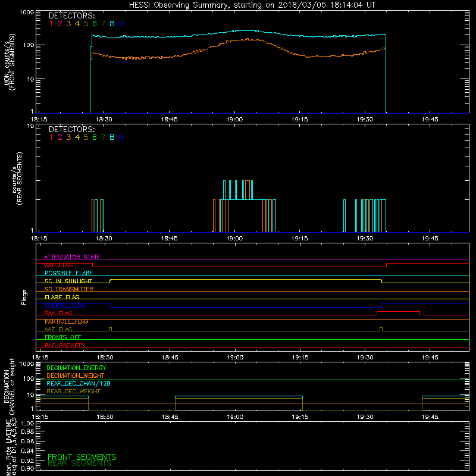Select detector 6 in the front segments legend
Image resolution: width=476 pixels, height=476 pixels.
point(95,24)
